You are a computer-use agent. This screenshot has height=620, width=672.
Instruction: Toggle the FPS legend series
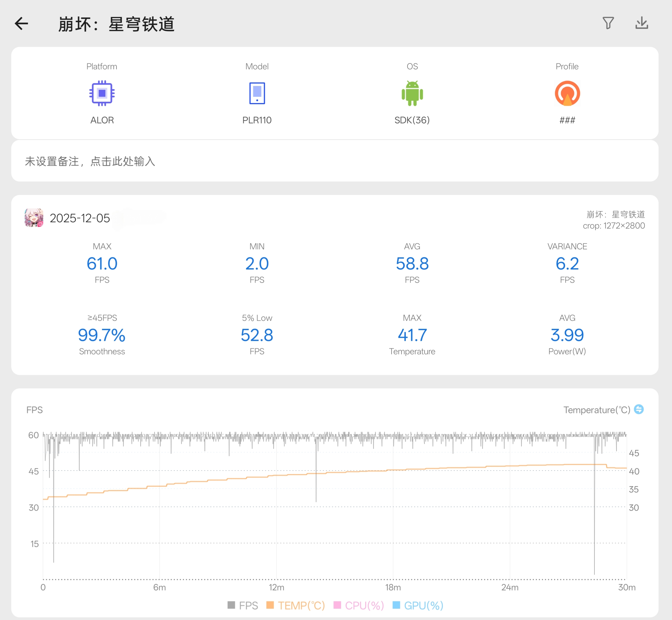(x=243, y=605)
